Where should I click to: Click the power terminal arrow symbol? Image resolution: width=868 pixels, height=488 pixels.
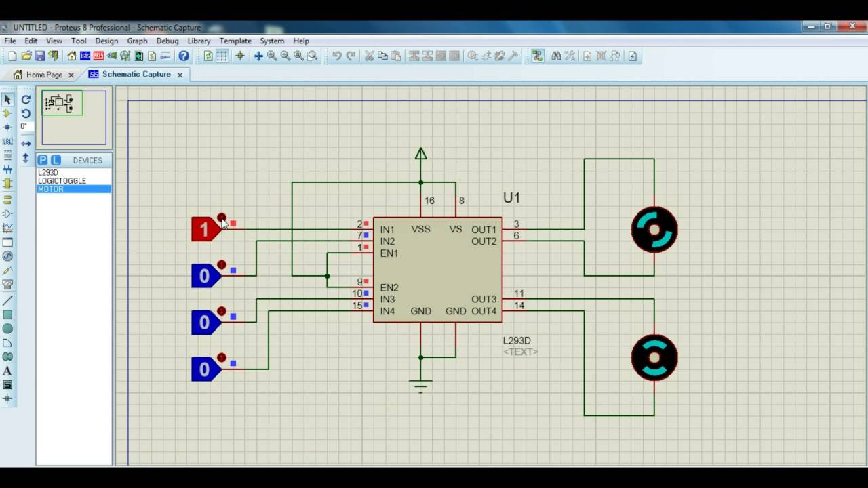(x=420, y=155)
